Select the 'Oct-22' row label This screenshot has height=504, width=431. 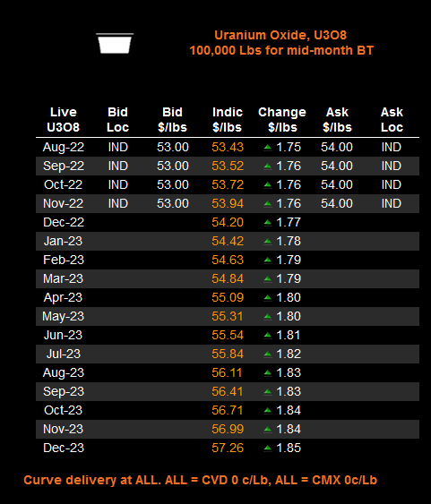[x=63, y=184]
